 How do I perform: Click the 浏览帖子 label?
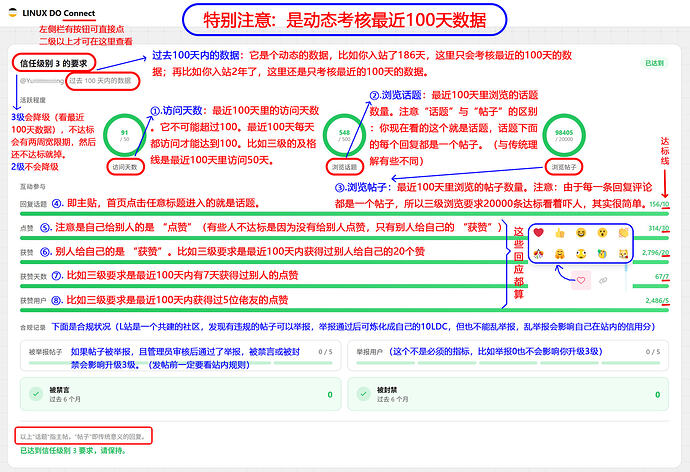click(x=564, y=167)
